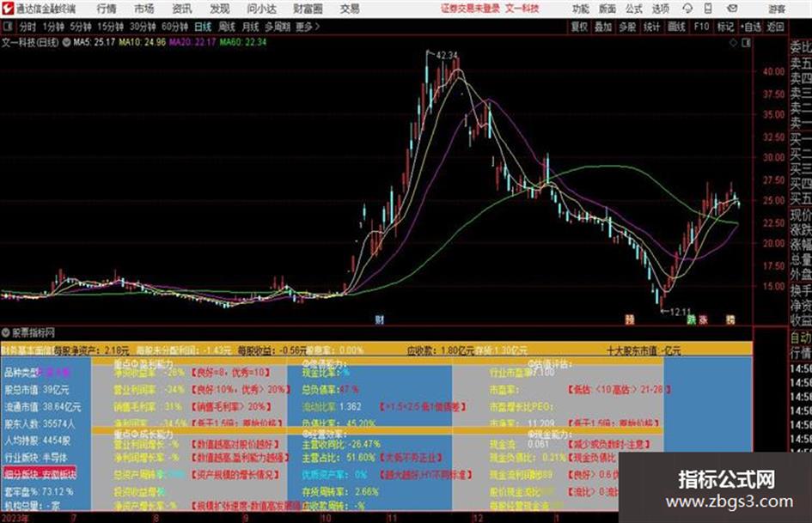The width and height of the screenshot is (812, 523).
Task: Click the blue 财 marker below chart
Action: coord(380,319)
